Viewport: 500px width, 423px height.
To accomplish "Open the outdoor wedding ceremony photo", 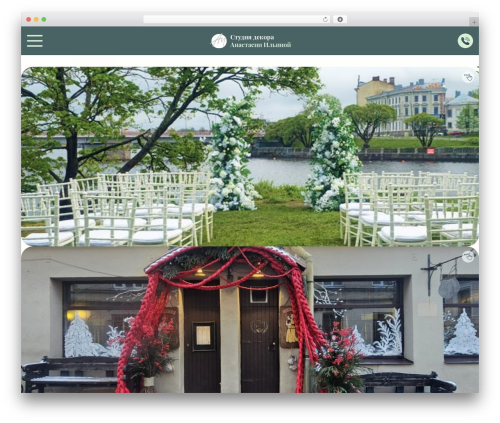I will pos(250,157).
